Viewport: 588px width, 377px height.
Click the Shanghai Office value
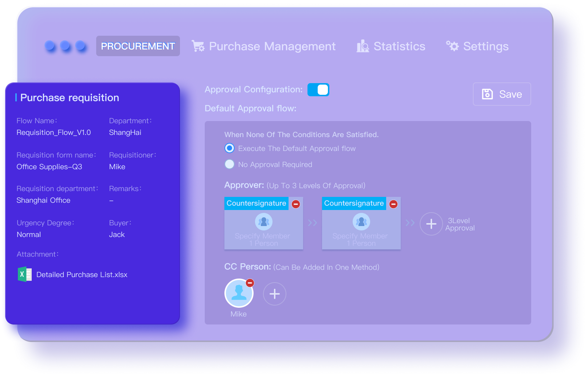click(43, 200)
